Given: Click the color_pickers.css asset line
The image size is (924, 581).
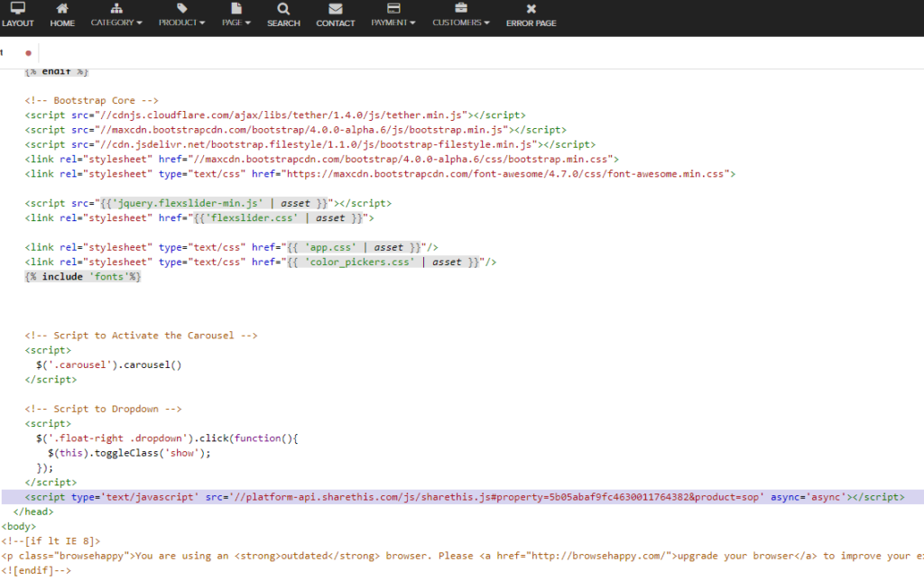Looking at the screenshot, I should (x=261, y=263).
